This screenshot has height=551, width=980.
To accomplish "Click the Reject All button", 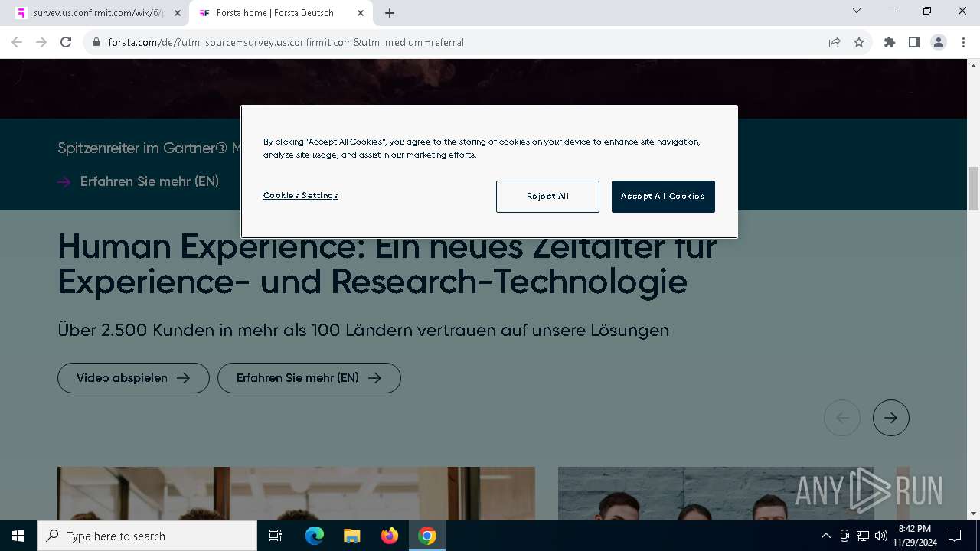I will 547,197.
